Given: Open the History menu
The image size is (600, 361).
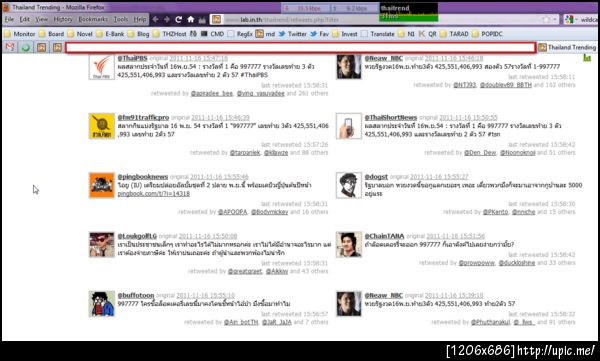Looking at the screenshot, I should pyautogui.click(x=63, y=19).
